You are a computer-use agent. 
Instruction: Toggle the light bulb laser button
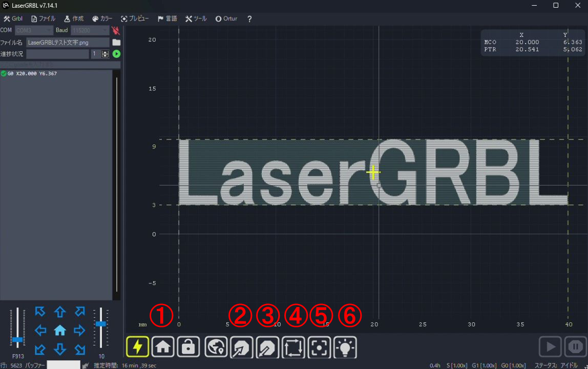click(345, 347)
